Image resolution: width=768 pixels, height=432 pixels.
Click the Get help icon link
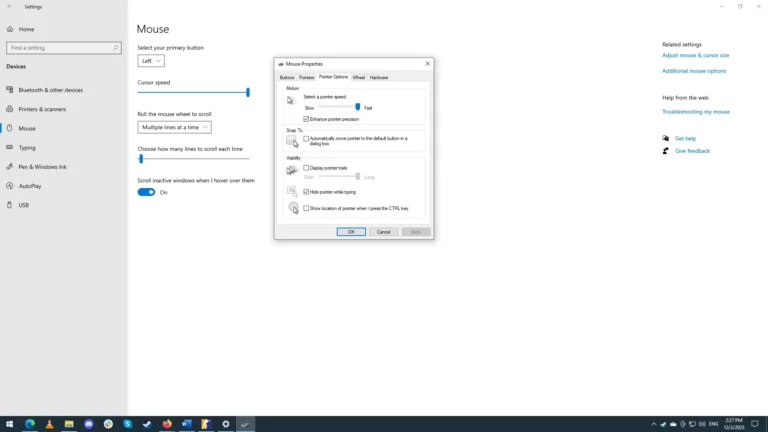coord(665,139)
